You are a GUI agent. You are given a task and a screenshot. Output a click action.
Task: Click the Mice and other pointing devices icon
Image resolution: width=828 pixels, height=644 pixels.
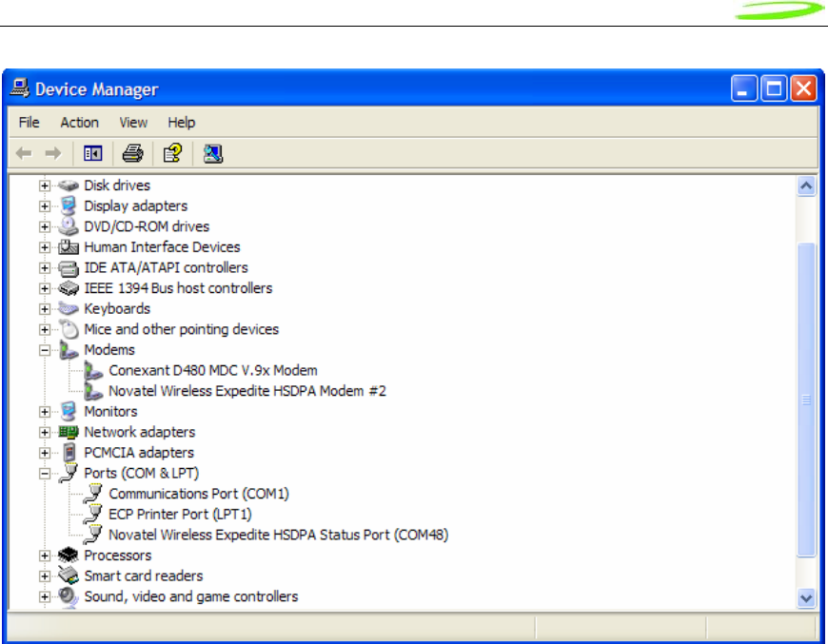point(69,329)
